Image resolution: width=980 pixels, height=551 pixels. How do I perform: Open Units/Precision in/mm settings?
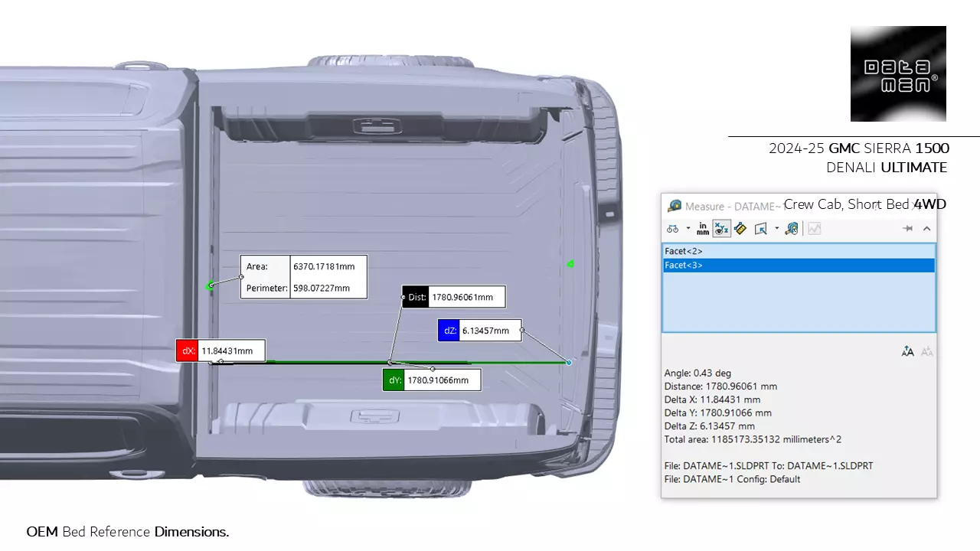click(x=703, y=229)
